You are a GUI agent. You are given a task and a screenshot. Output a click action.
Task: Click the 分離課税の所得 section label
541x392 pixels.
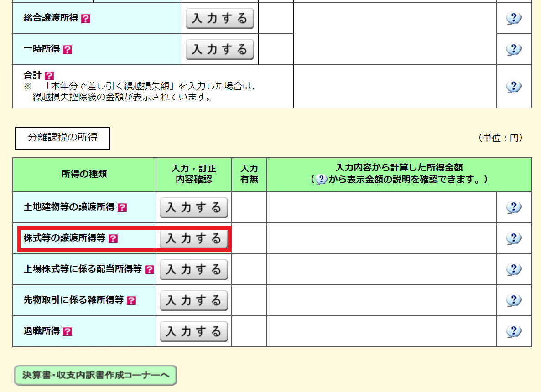coord(63,138)
